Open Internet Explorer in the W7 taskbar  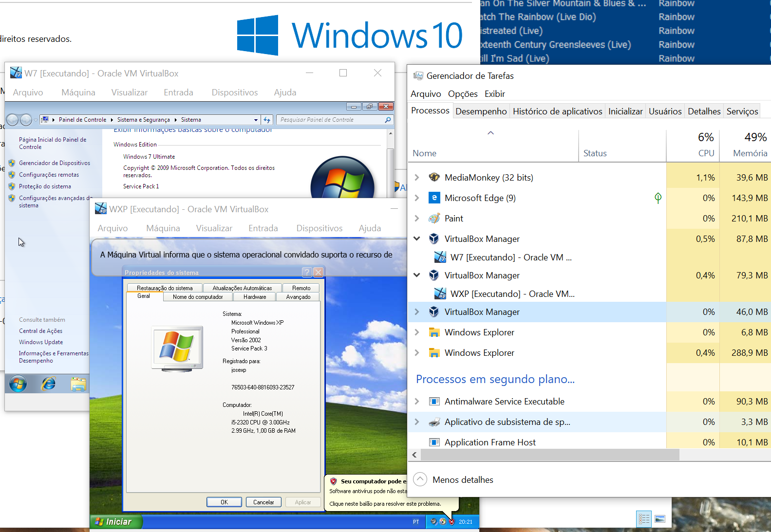pos(48,384)
